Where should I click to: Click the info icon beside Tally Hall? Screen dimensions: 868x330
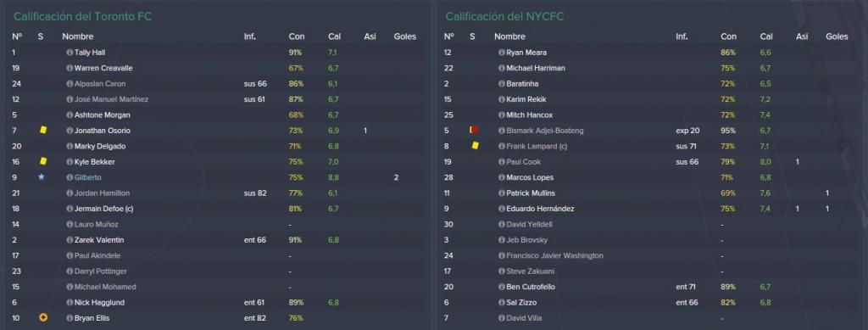point(70,53)
